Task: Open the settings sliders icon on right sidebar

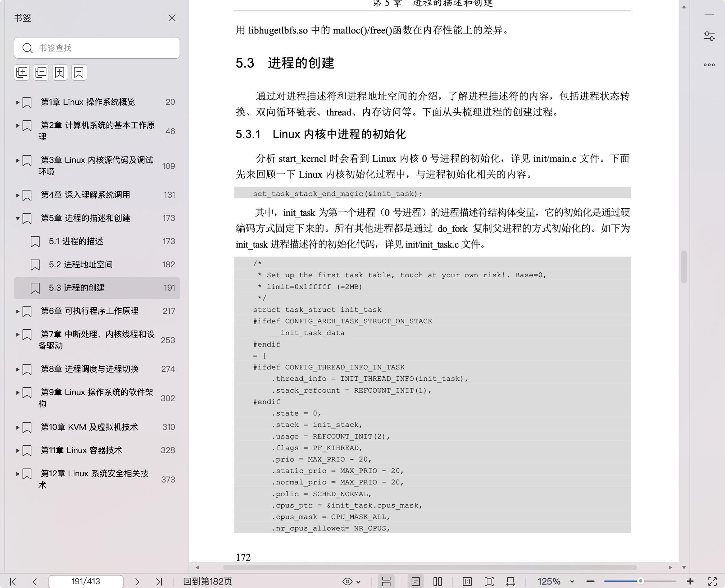Action: click(x=709, y=36)
